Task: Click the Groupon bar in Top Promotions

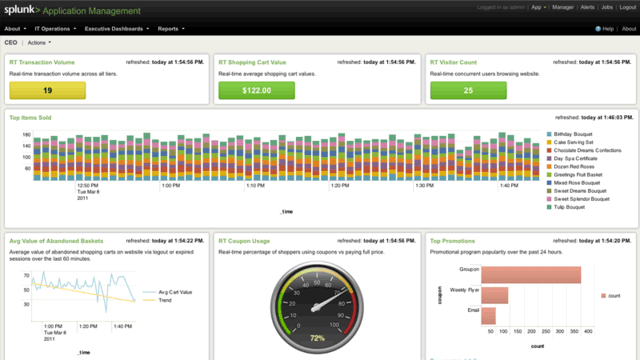Action: coord(531,275)
